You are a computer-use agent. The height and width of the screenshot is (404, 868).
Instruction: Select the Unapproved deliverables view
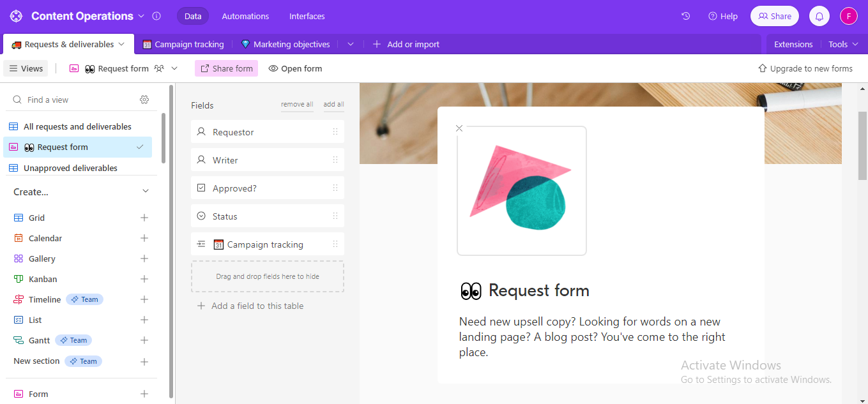[x=70, y=168]
